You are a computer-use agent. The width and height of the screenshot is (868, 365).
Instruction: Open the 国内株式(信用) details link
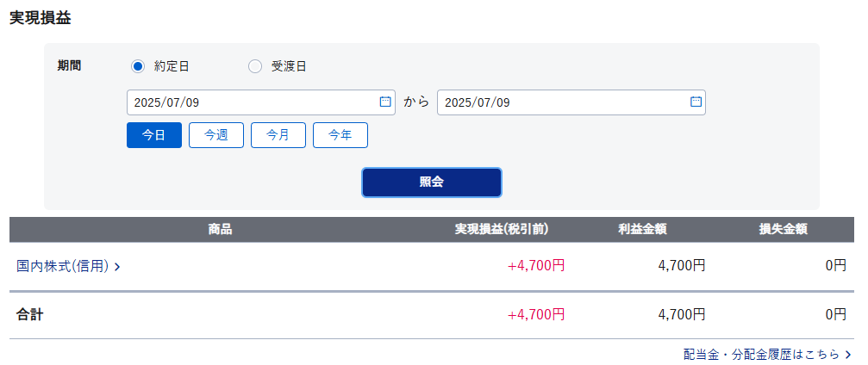tap(69, 267)
